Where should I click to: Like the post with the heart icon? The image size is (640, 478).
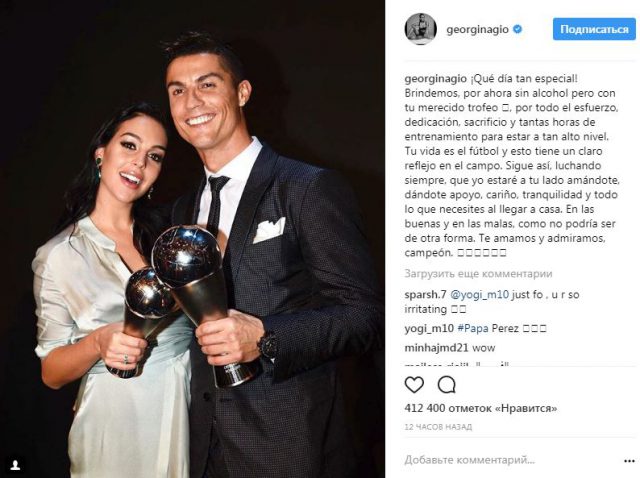point(414,385)
